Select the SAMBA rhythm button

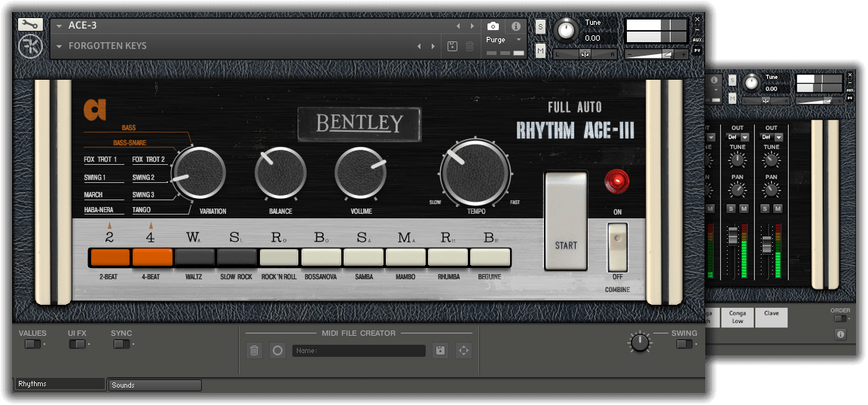click(363, 257)
